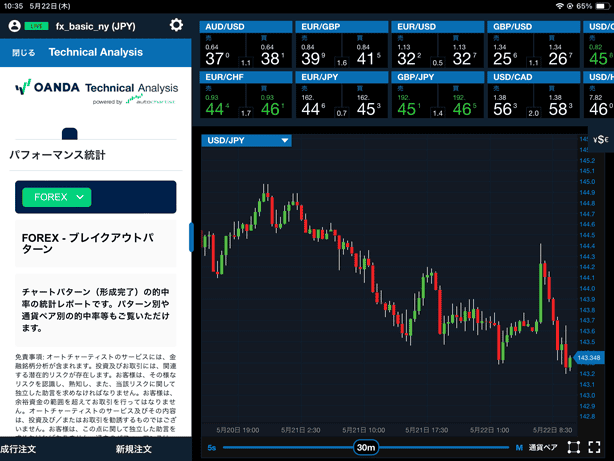This screenshot has width=614, height=461.
Task: Enter fullscreen chart mode
Action: [x=594, y=447]
